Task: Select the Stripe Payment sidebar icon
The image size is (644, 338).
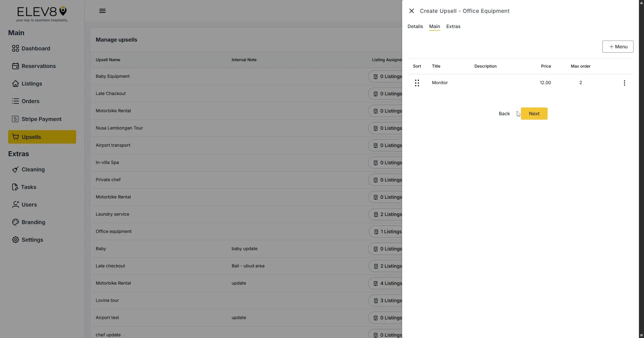Action: pos(16,119)
